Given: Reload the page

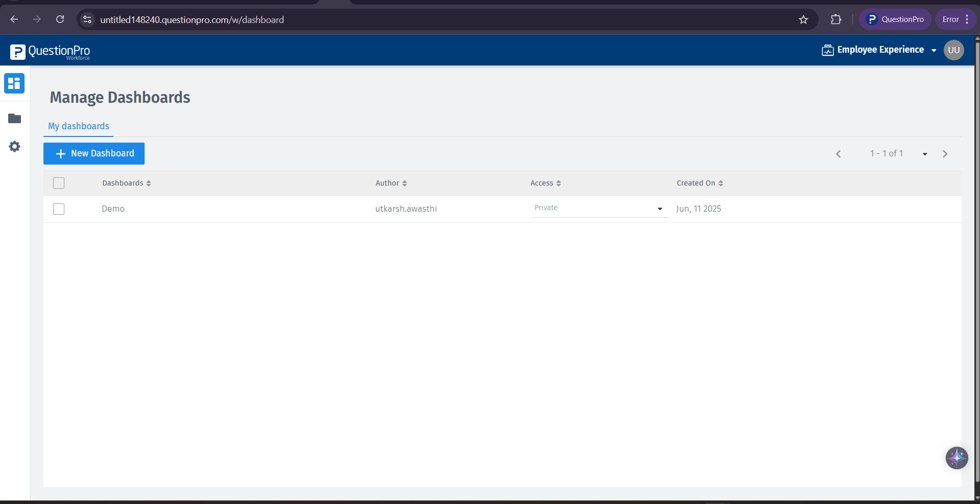Looking at the screenshot, I should 60,19.
